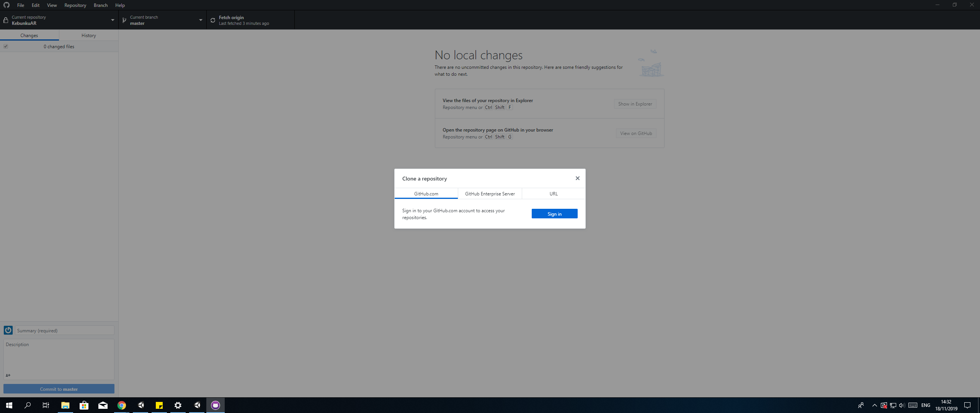The image size is (980, 413).
Task: Open the Windows Start menu
Action: (9, 405)
